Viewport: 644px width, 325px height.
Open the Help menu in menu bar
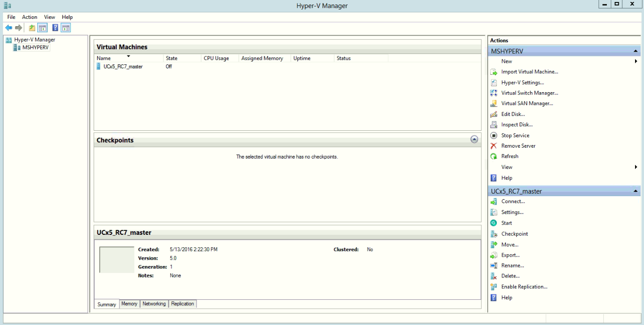tap(67, 17)
